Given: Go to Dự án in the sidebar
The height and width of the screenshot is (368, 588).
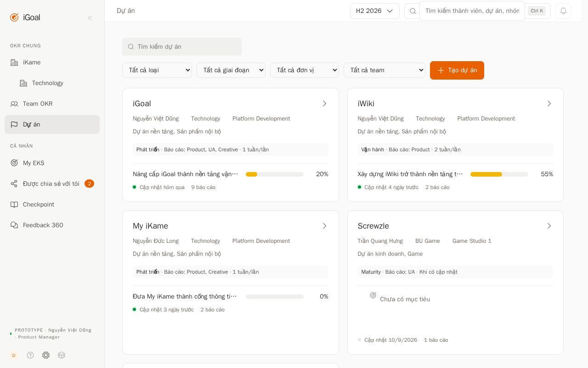Looking at the screenshot, I should [52, 125].
